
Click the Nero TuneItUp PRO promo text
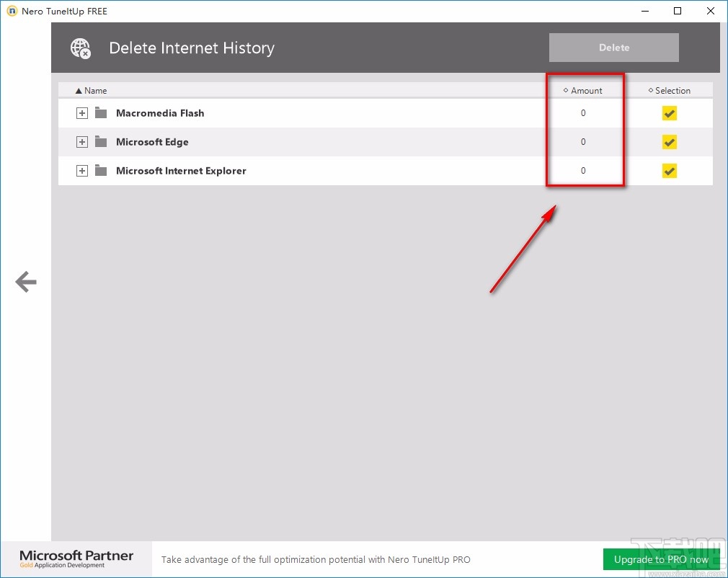pyautogui.click(x=316, y=559)
